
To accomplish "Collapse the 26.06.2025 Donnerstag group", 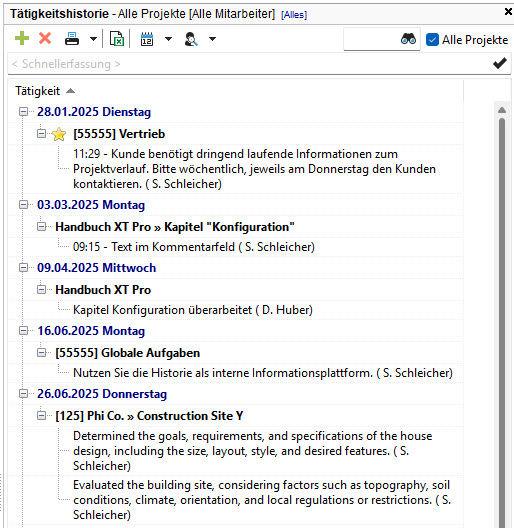I will pos(23,394).
